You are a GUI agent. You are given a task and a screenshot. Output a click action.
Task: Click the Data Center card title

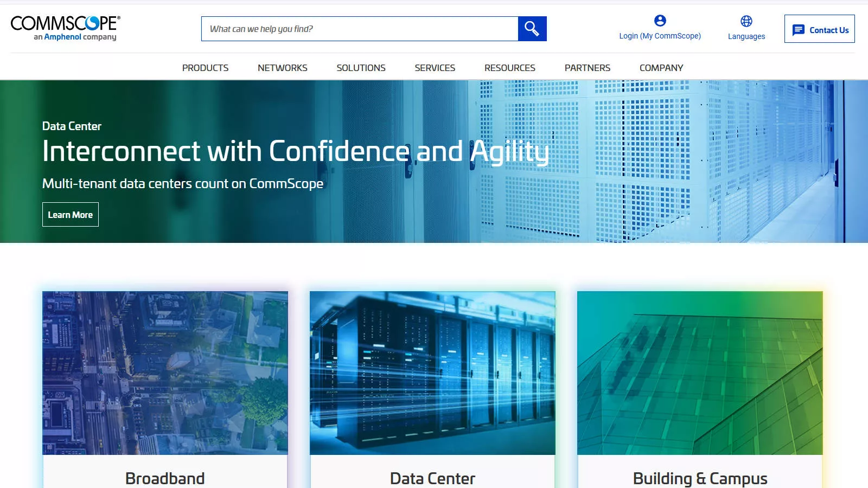[432, 478]
